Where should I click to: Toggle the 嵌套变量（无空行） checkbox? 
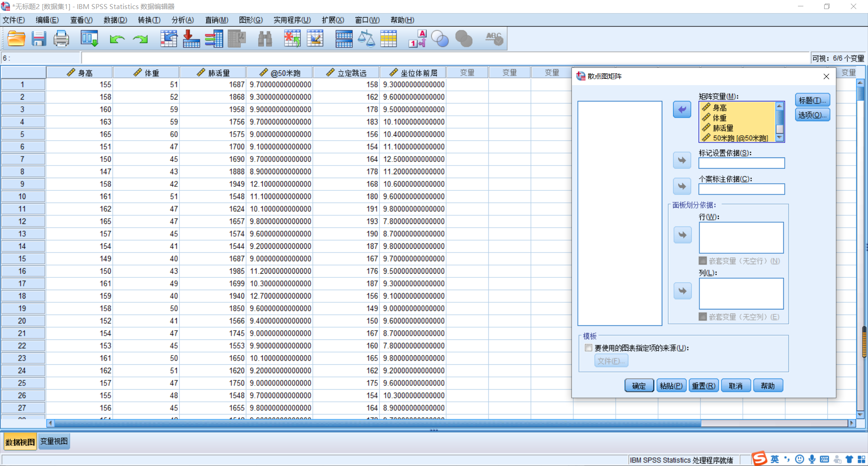coord(703,261)
